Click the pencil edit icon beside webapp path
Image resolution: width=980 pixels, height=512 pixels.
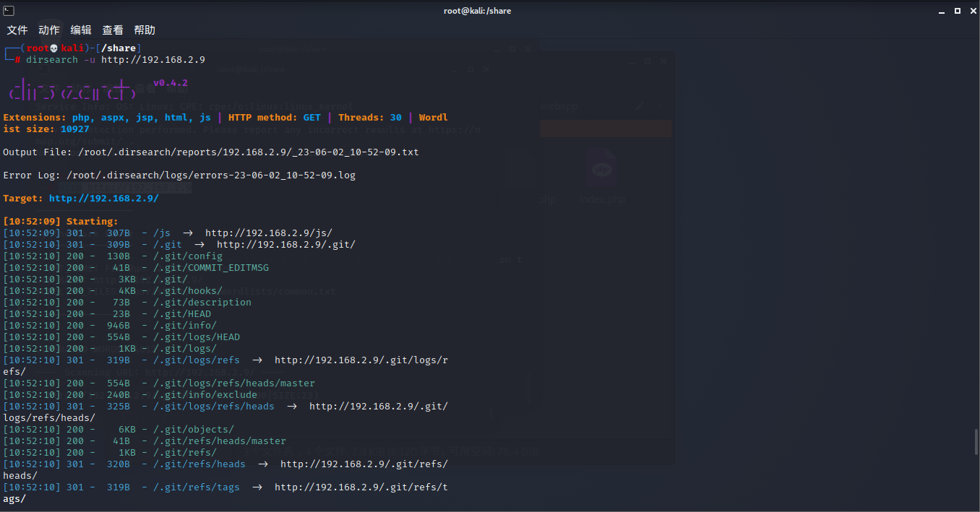(640, 107)
